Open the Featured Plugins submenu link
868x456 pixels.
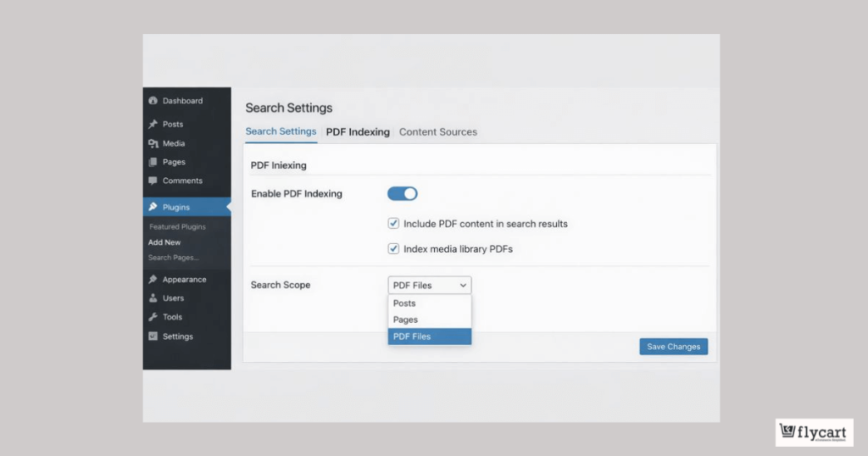177,227
